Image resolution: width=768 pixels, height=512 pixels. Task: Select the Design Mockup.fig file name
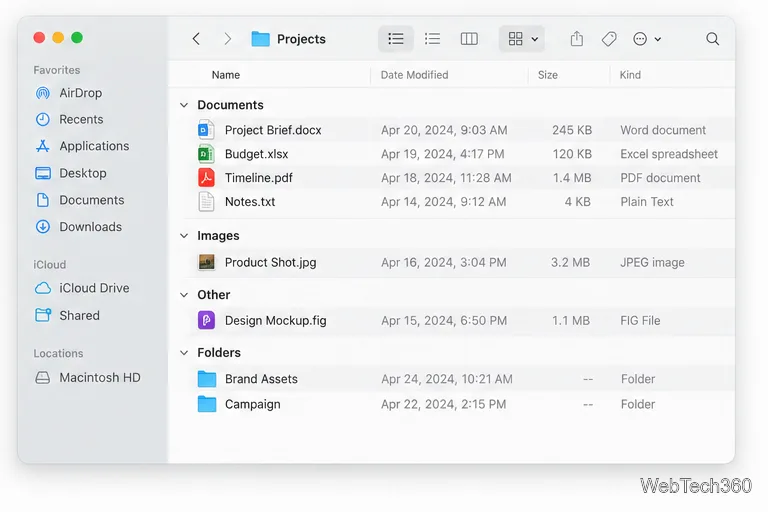coord(275,320)
